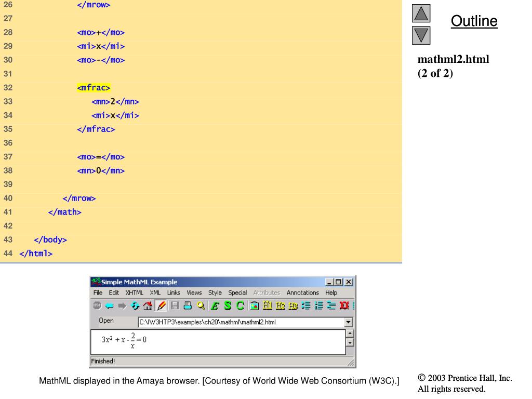
Task: Click the </body> closing tag
Action: pos(50,240)
